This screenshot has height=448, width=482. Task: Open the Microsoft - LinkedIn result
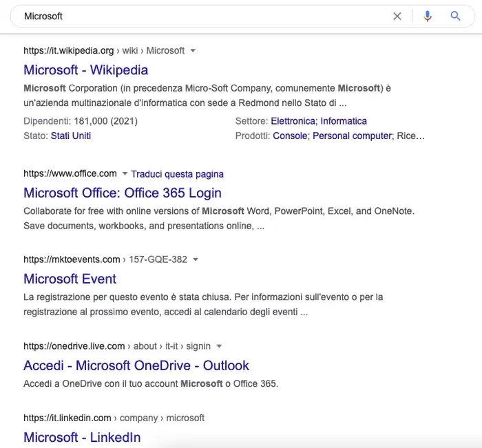(x=82, y=438)
